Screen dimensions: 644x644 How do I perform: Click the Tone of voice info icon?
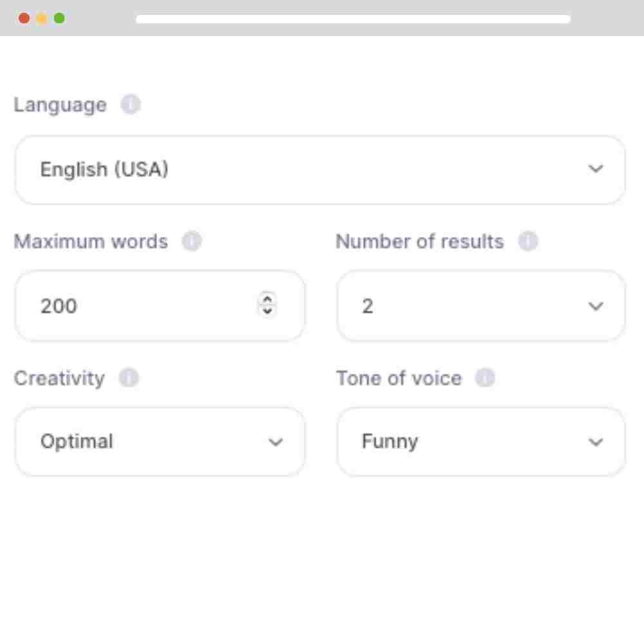click(x=484, y=378)
